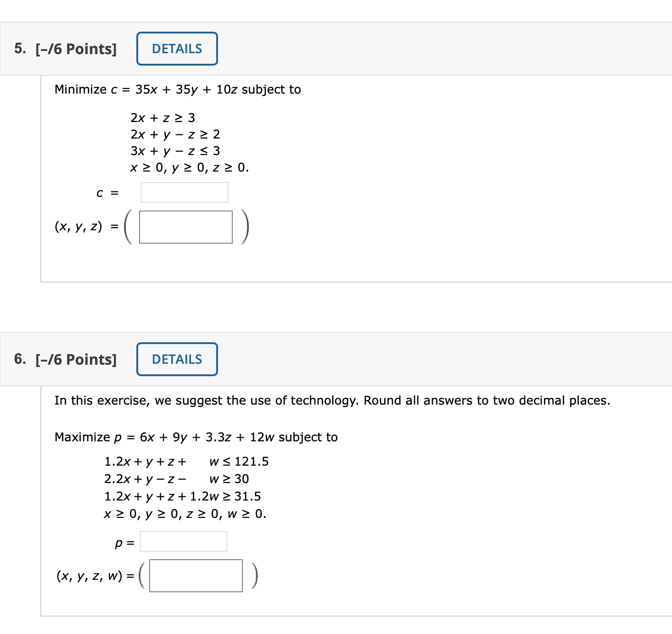Click the nonnegativity line for question 6

185,514
